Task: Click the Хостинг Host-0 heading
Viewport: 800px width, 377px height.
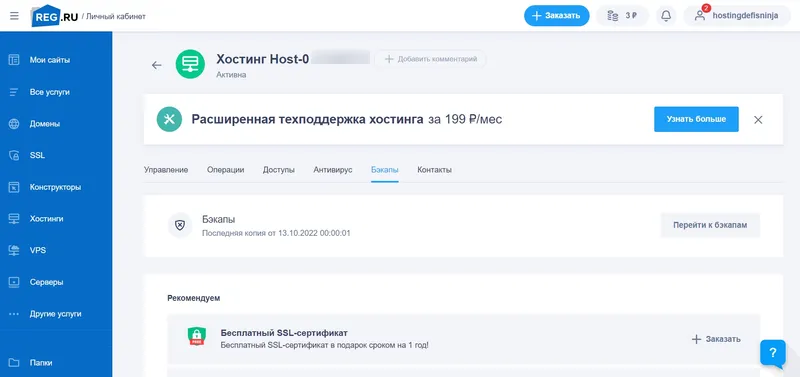Action: click(x=263, y=59)
